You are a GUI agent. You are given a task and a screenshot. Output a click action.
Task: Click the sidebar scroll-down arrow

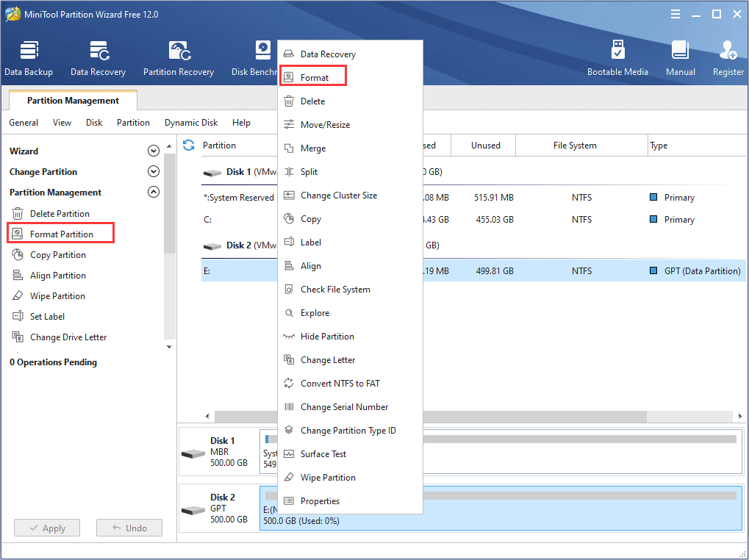tap(169, 347)
